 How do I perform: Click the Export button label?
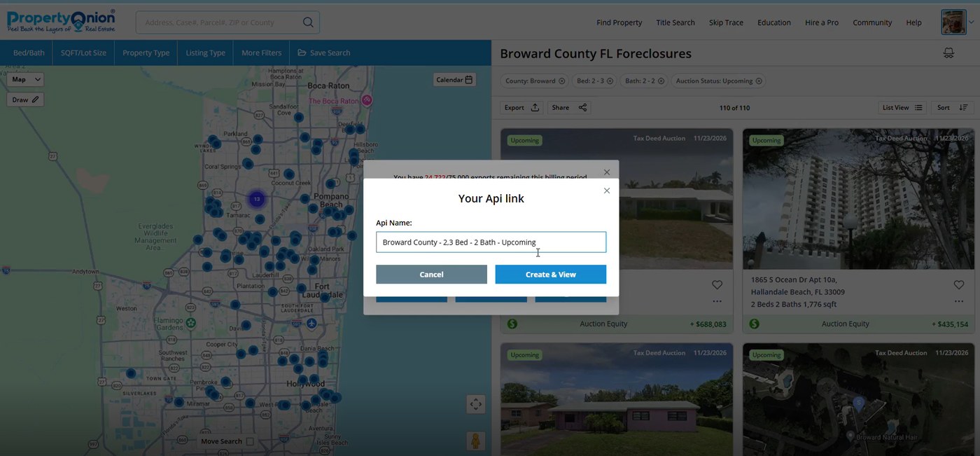(514, 107)
